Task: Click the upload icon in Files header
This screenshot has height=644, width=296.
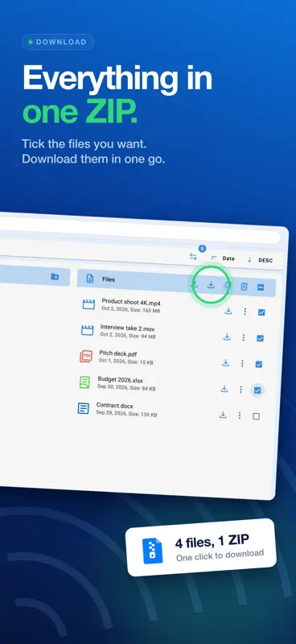Action: 195,284
